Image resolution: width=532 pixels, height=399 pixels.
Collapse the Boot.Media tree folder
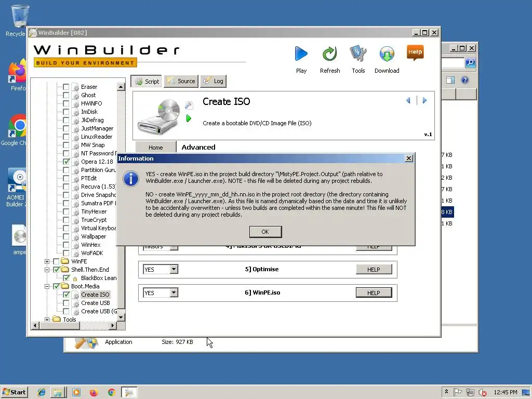47,286
